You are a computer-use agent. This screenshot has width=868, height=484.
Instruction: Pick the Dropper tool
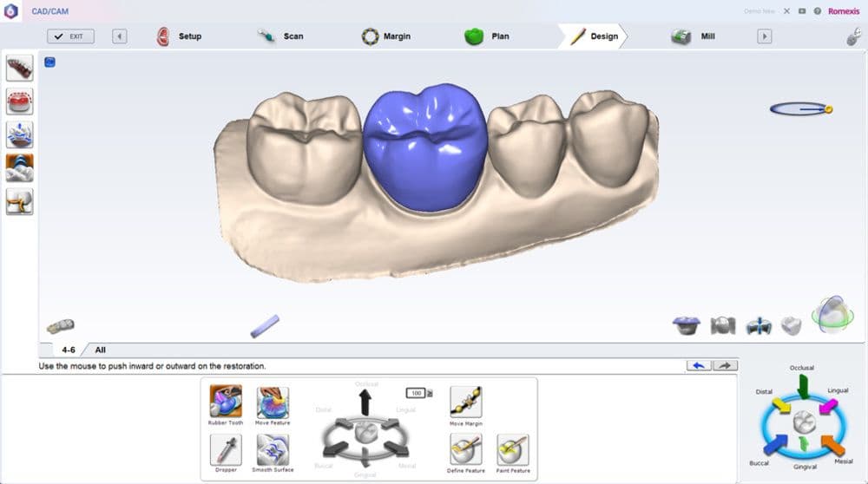click(x=226, y=449)
